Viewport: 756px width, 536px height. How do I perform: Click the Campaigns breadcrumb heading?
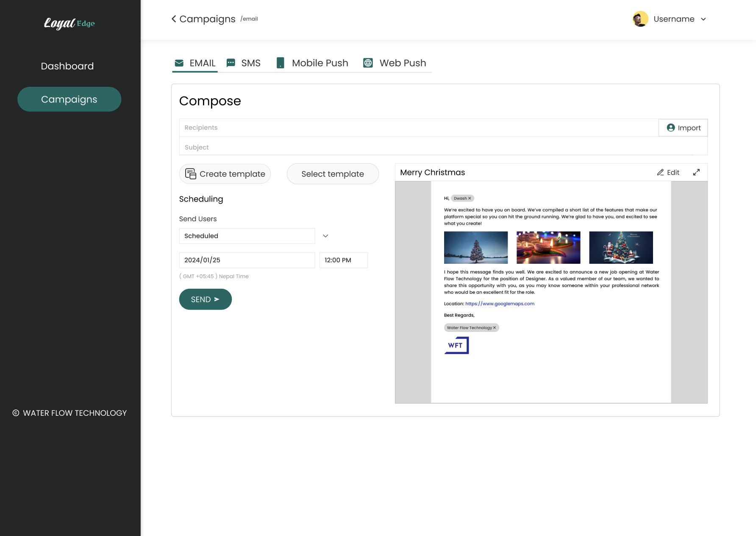pos(207,19)
